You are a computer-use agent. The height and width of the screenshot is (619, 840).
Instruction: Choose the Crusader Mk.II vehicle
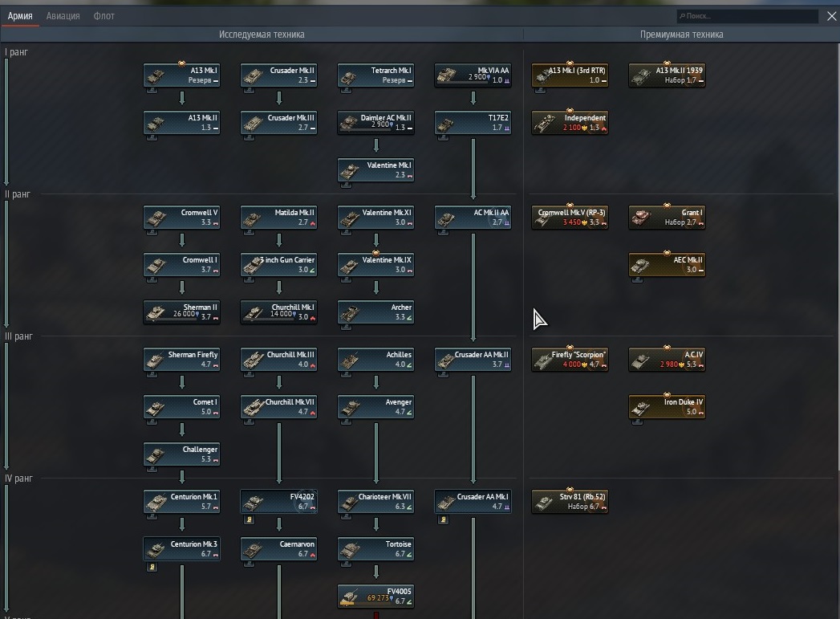point(278,75)
